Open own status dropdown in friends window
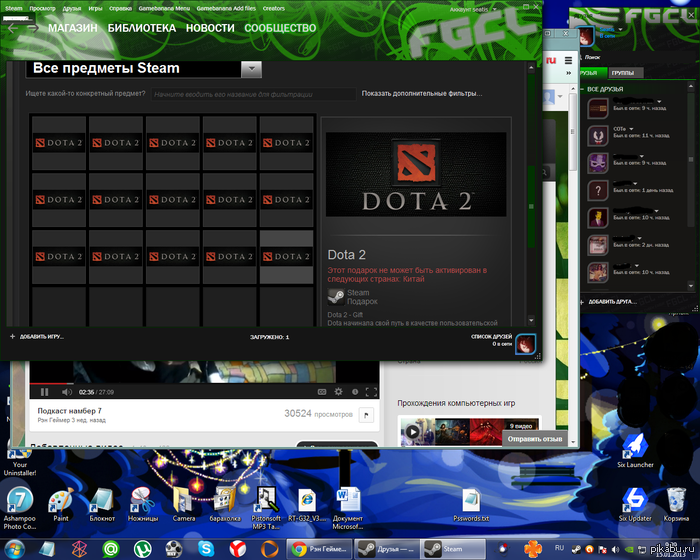 point(621,29)
